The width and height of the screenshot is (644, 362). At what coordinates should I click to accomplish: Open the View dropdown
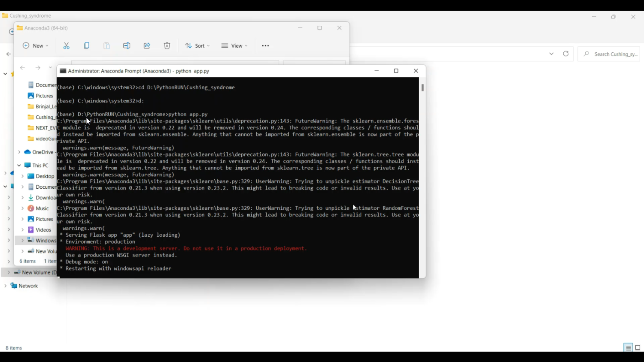point(234,46)
